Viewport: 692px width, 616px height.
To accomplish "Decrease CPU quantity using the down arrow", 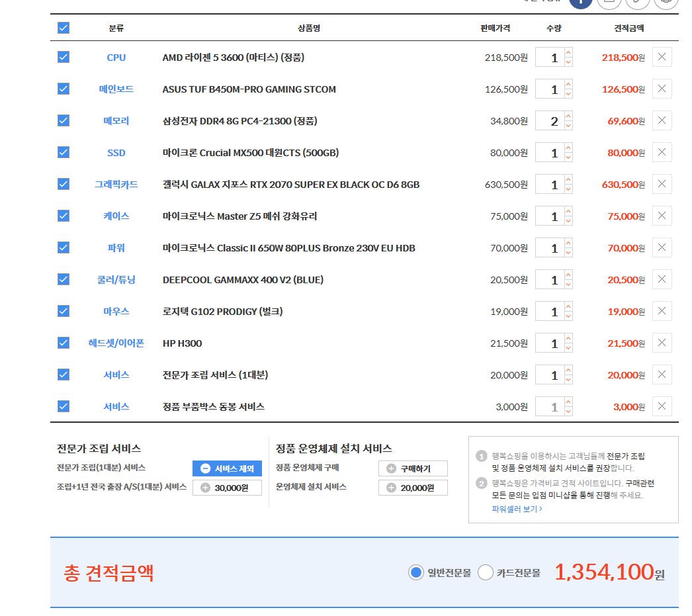I will pyautogui.click(x=567, y=61).
